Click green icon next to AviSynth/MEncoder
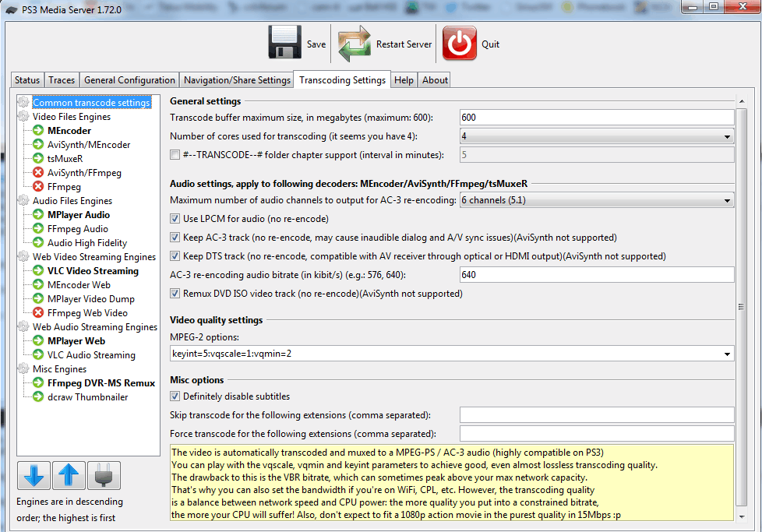This screenshot has width=762, height=532. click(38, 144)
